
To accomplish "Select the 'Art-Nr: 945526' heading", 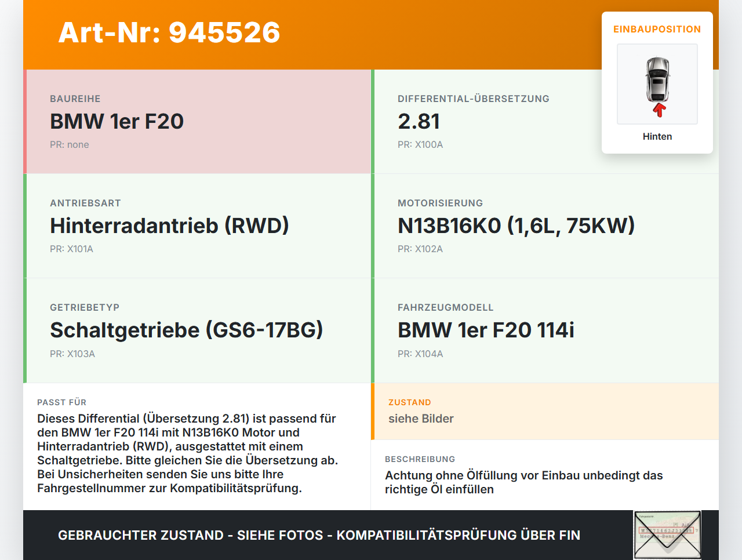I will point(169,32).
